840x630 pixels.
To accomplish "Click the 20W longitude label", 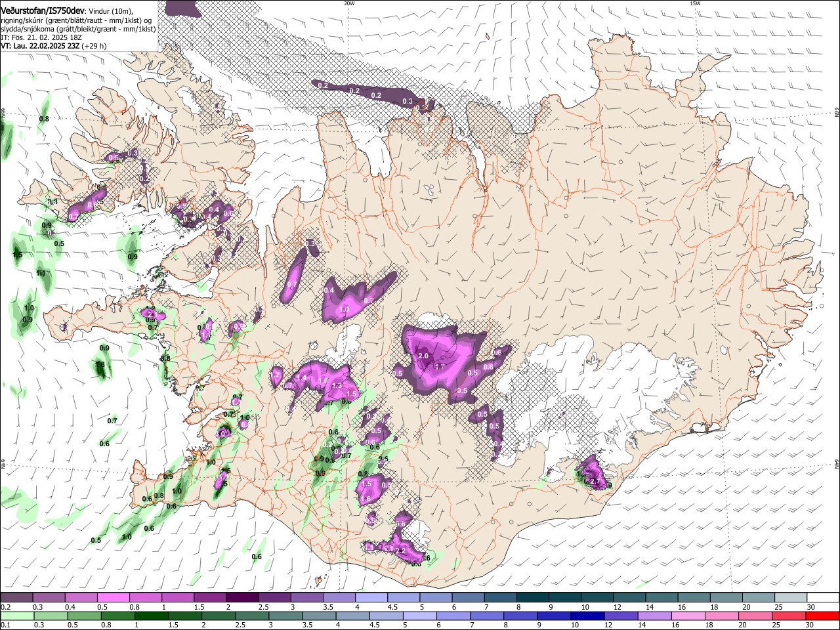I will [349, 3].
